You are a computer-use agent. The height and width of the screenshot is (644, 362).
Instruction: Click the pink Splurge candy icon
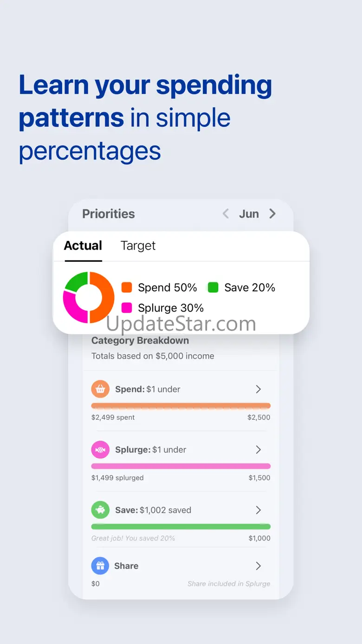pos(100,449)
